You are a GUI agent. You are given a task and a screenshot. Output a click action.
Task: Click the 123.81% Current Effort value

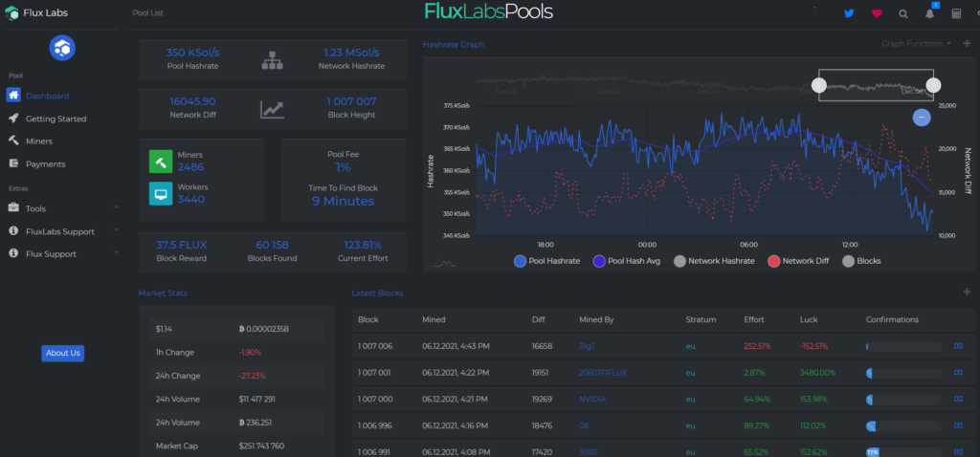pyautogui.click(x=363, y=245)
